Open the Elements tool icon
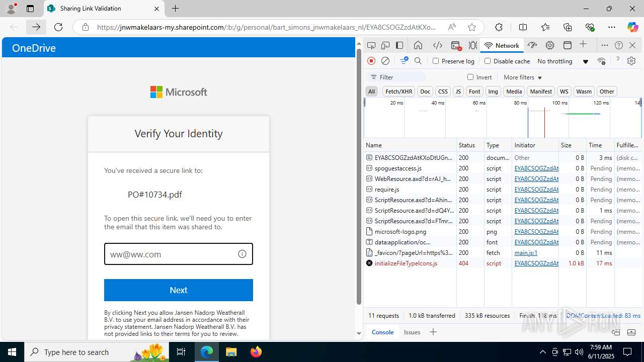This screenshot has height=362, width=644. coord(438,45)
